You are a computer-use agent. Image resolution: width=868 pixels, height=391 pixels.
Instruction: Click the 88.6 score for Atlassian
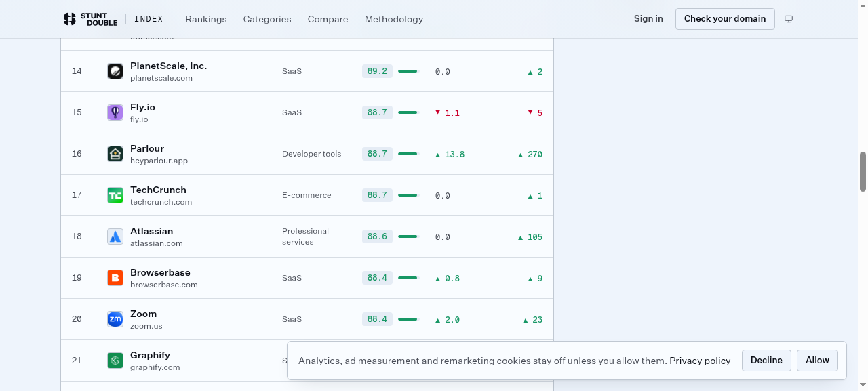point(377,236)
